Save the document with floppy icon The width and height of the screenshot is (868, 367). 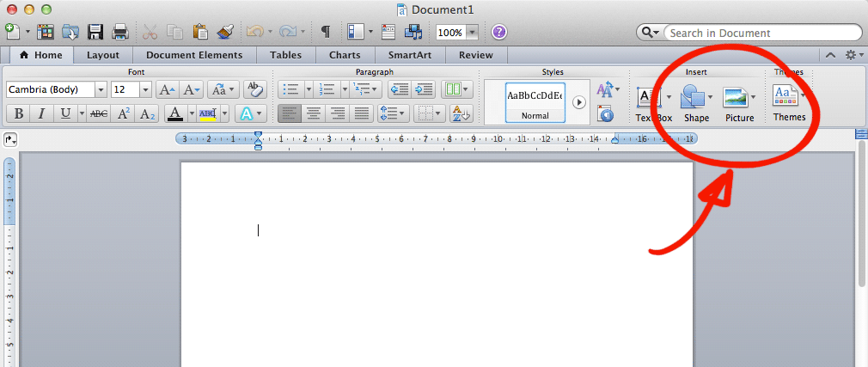(95, 32)
